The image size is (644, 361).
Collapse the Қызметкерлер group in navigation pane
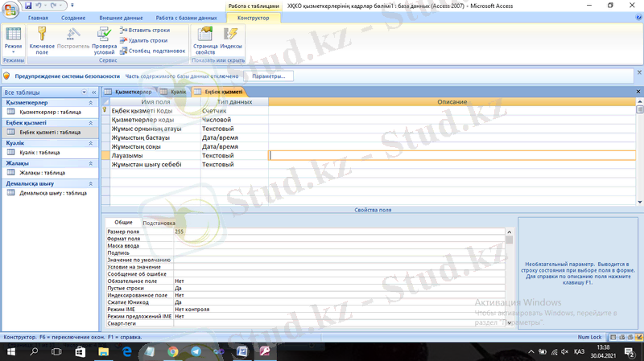[90, 103]
